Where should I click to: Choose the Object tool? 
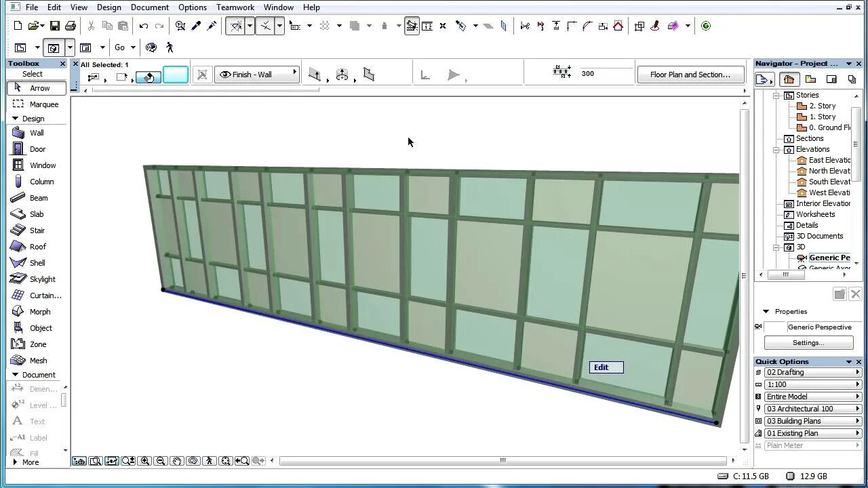41,328
